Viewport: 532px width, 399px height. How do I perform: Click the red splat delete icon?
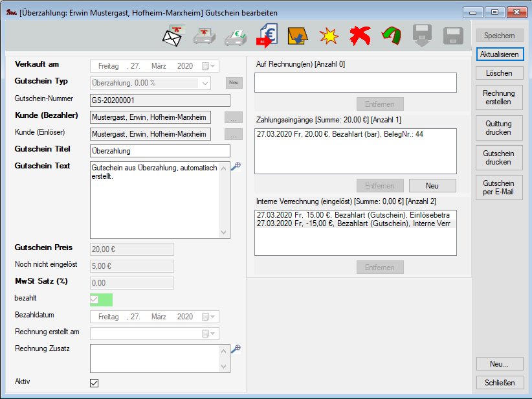click(359, 36)
